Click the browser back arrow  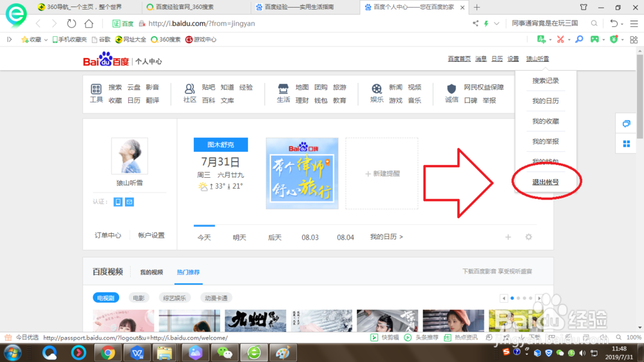click(x=38, y=23)
